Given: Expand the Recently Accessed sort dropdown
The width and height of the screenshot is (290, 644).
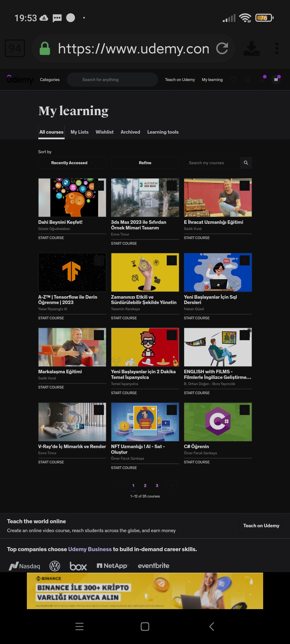Looking at the screenshot, I should [x=72, y=163].
